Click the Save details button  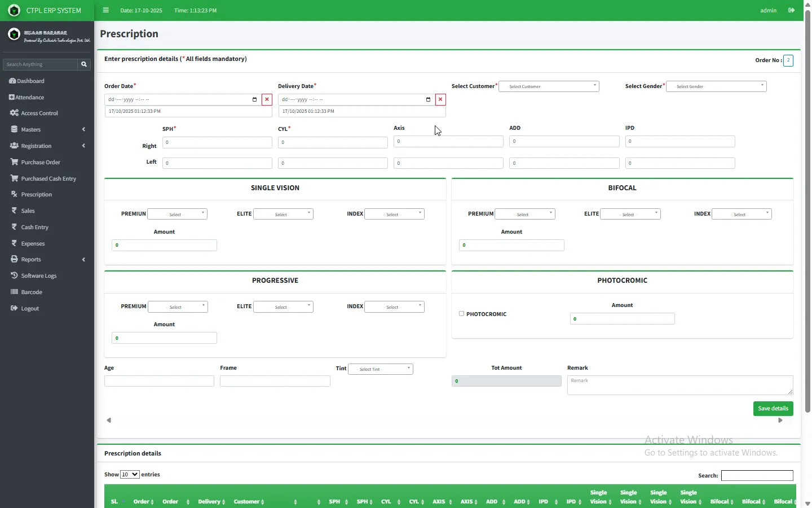[773, 409]
